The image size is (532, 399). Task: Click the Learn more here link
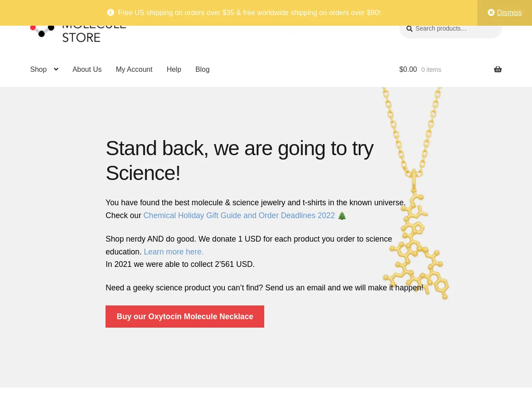pyautogui.click(x=173, y=251)
